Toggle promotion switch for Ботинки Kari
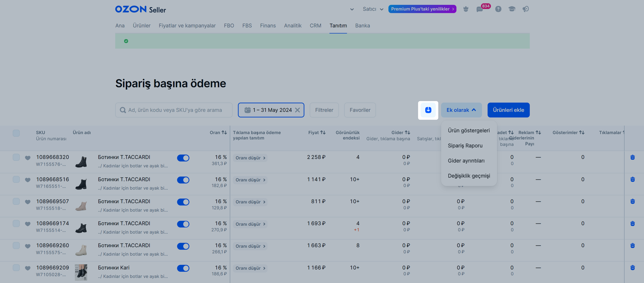Viewport: 644px width, 283px height. [x=183, y=268]
